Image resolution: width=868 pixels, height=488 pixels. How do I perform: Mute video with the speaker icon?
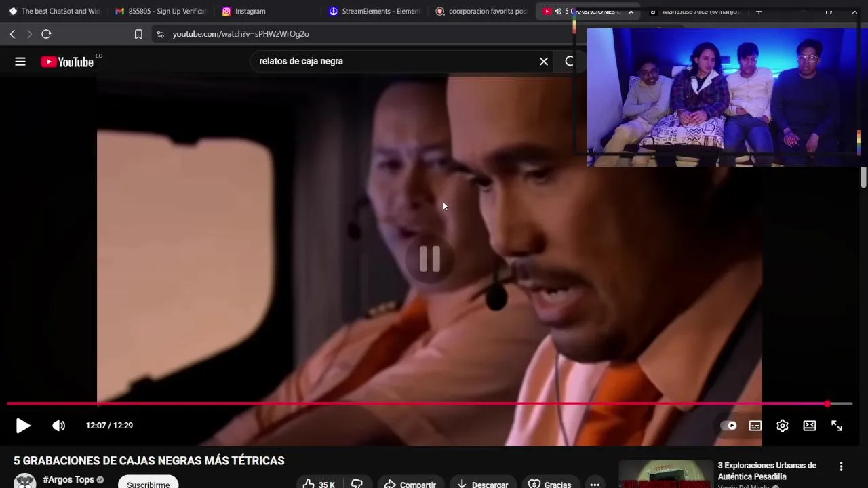pos(59,426)
